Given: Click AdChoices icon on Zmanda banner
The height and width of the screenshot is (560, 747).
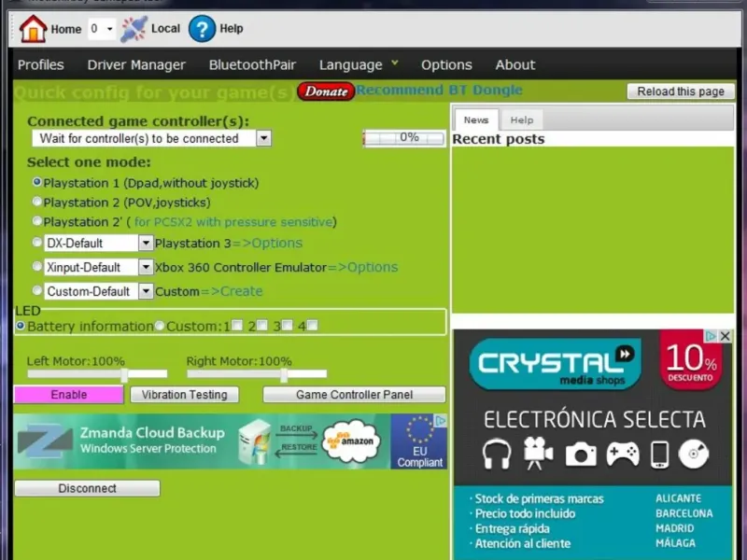Looking at the screenshot, I should click(x=441, y=421).
